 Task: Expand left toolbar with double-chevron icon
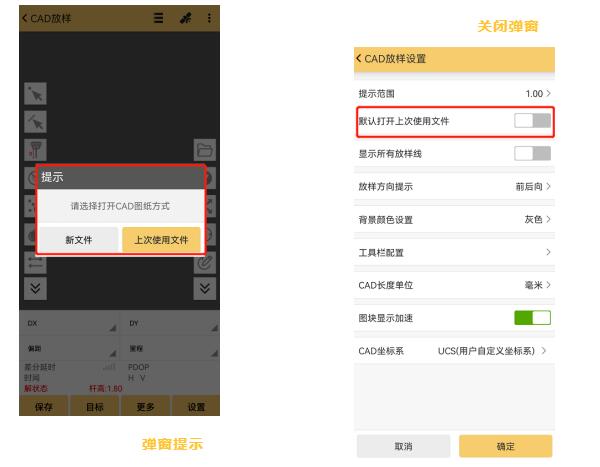tap(35, 288)
